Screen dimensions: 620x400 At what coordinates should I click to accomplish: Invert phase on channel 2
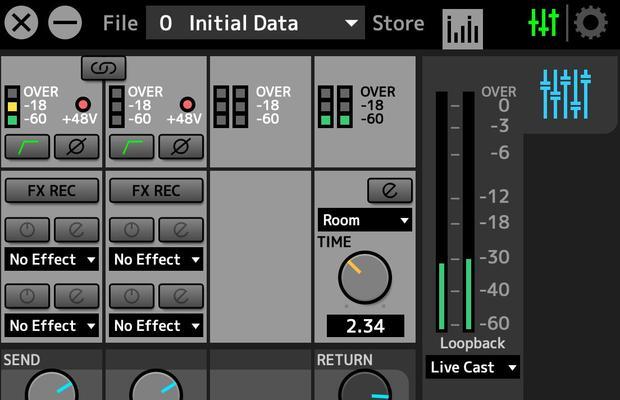click(x=181, y=147)
